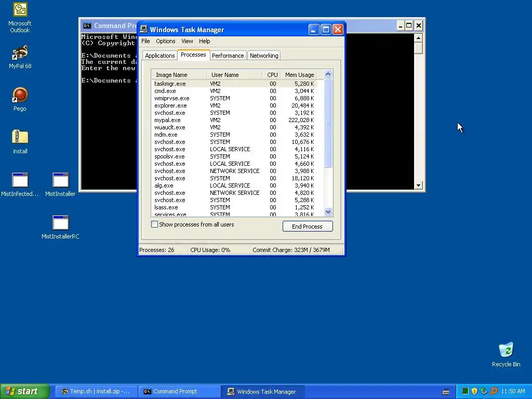Select the Recycle Bin icon
Image resolution: width=532 pixels, height=399 pixels.
coord(506,354)
